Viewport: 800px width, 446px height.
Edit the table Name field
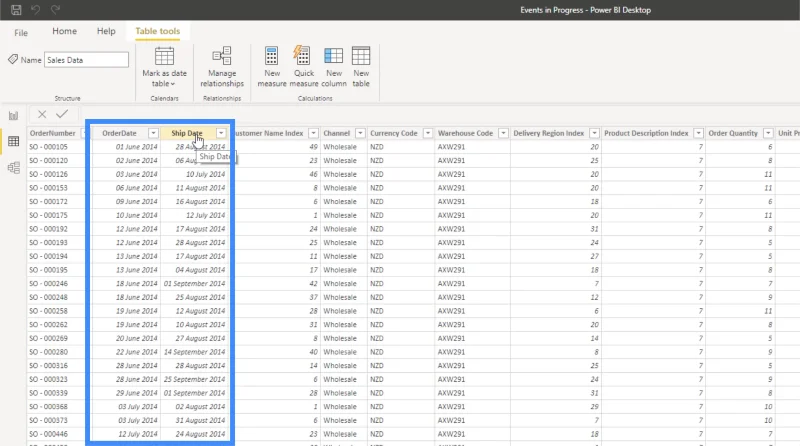point(86,60)
